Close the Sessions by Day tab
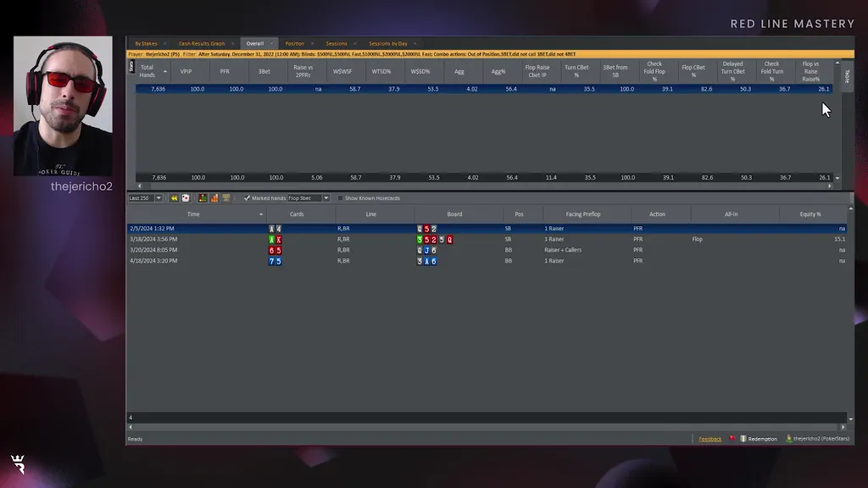 coord(415,43)
